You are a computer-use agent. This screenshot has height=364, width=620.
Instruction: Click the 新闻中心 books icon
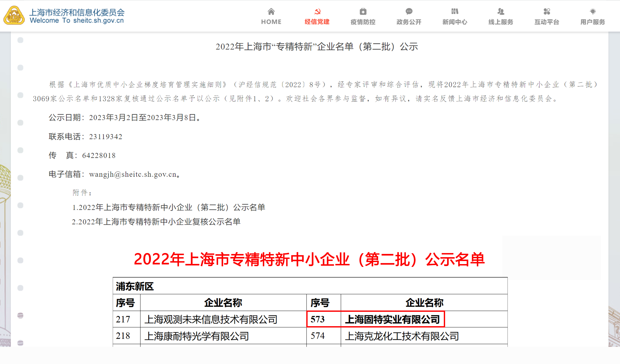coord(455,11)
